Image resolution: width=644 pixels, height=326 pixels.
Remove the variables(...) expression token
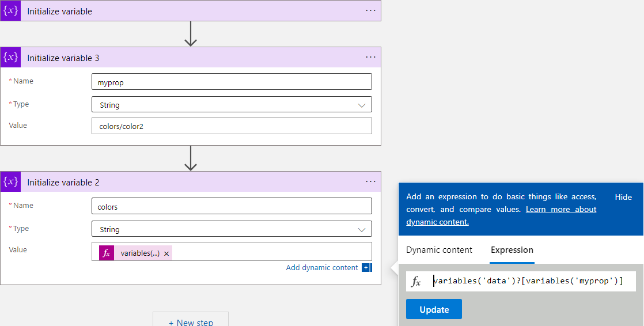pos(166,253)
